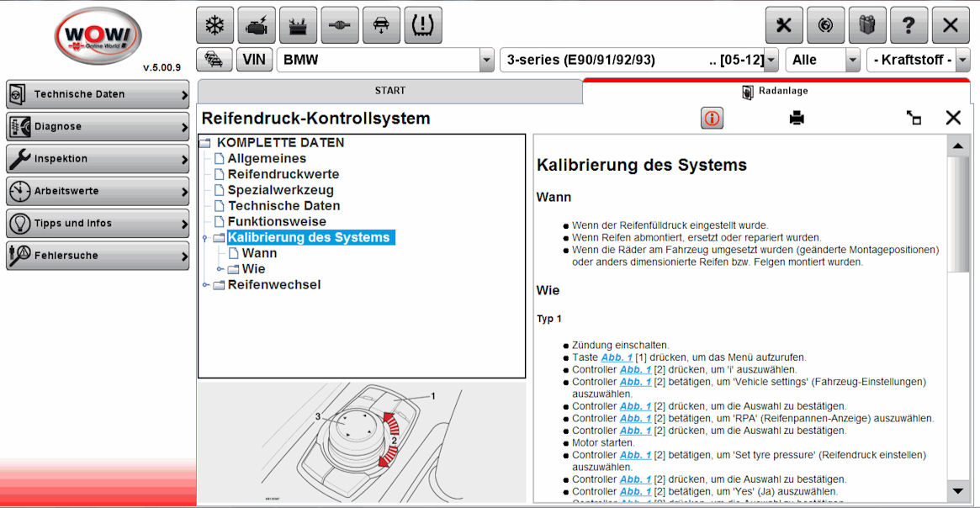Open the Arbeitswerte sidebar menu
980x508 pixels.
point(98,191)
